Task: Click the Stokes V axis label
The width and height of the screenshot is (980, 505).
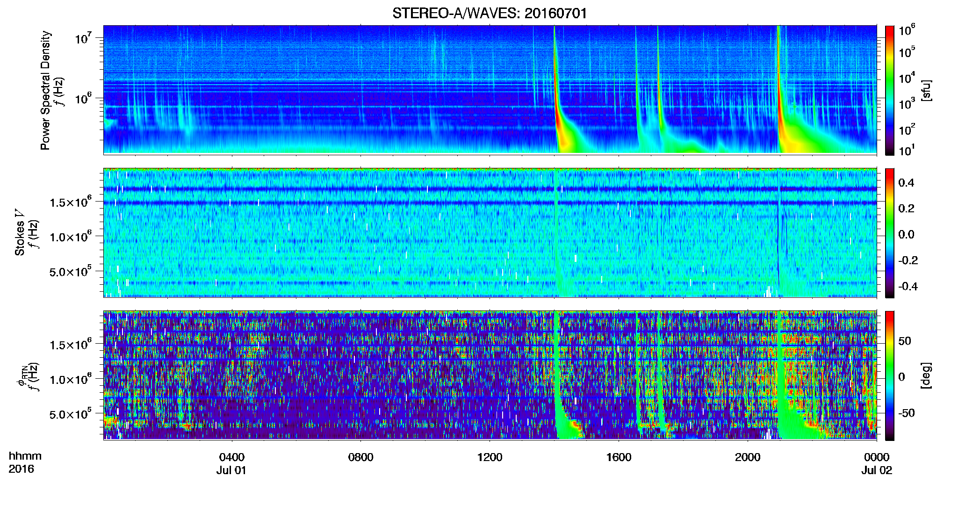Action: click(20, 232)
